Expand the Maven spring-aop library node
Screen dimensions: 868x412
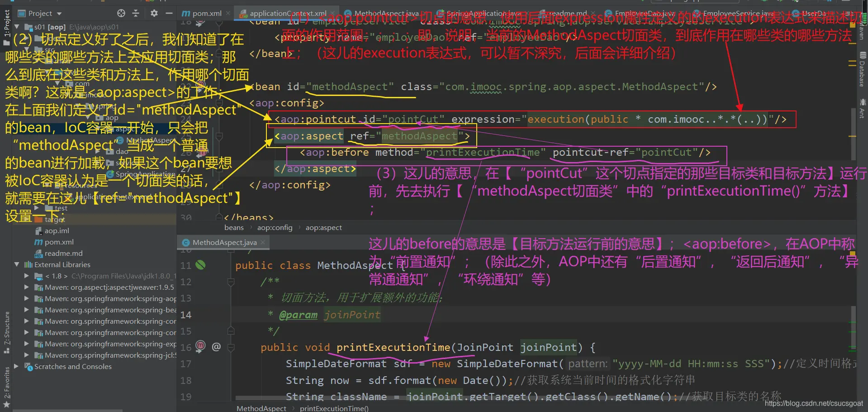26,298
